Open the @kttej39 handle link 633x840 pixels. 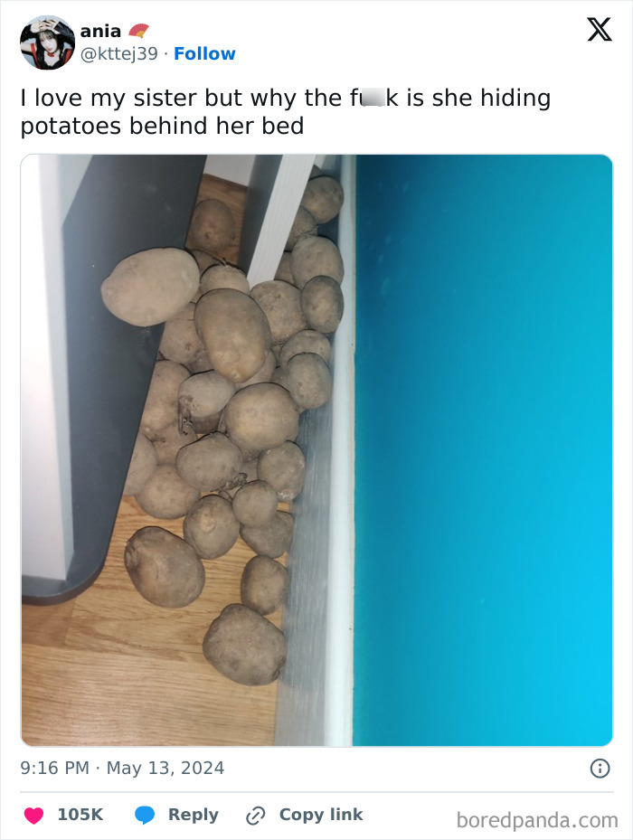tap(119, 53)
